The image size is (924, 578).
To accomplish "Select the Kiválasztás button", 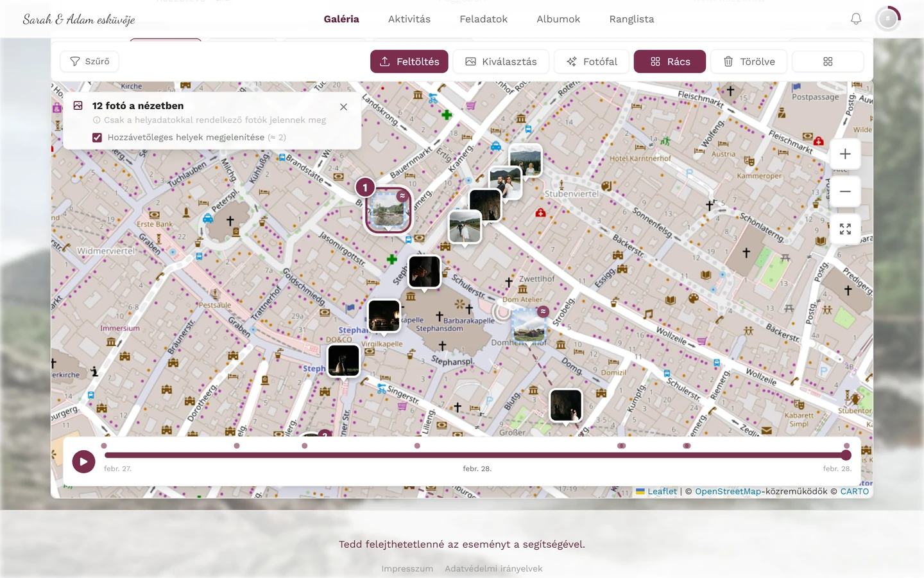I will [x=501, y=62].
